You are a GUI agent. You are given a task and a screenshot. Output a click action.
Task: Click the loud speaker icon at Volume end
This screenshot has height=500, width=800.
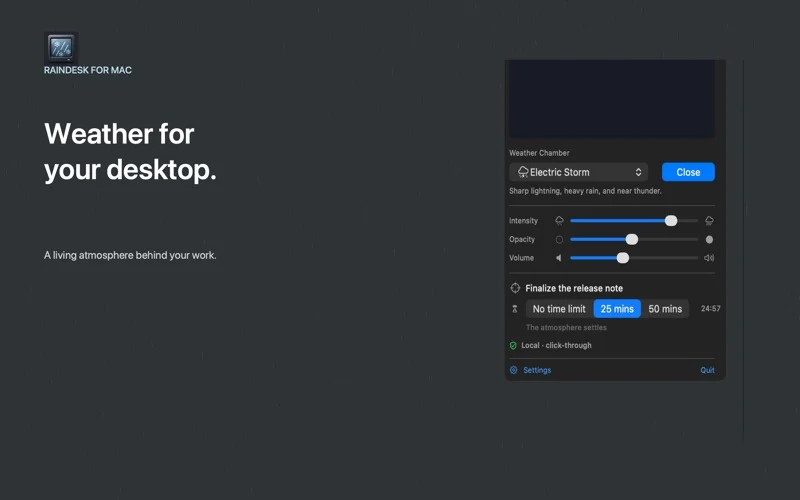click(709, 258)
